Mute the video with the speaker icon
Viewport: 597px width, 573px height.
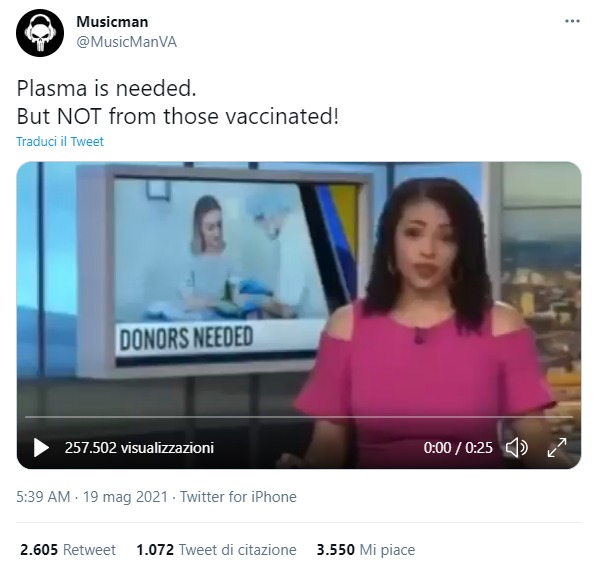click(516, 447)
